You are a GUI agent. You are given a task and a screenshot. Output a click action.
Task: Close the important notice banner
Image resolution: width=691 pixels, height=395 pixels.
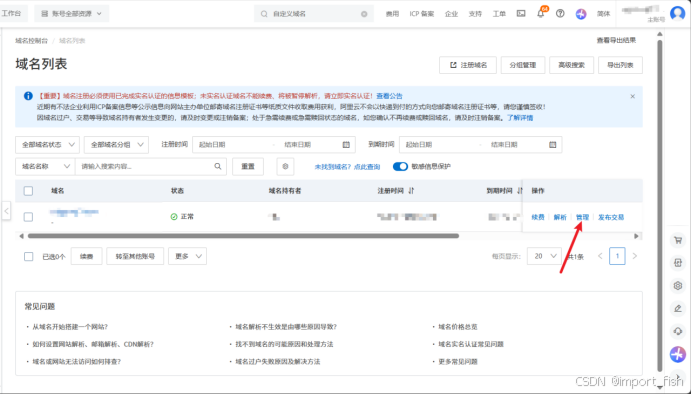tap(632, 96)
